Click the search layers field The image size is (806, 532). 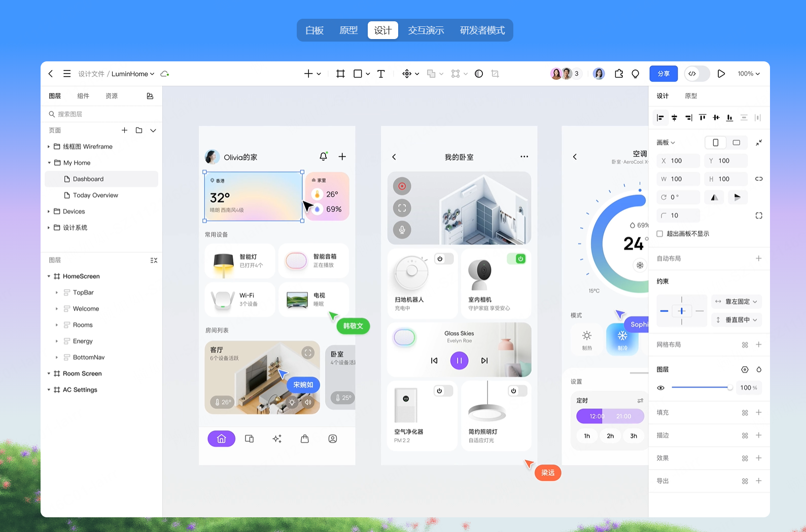(101, 114)
